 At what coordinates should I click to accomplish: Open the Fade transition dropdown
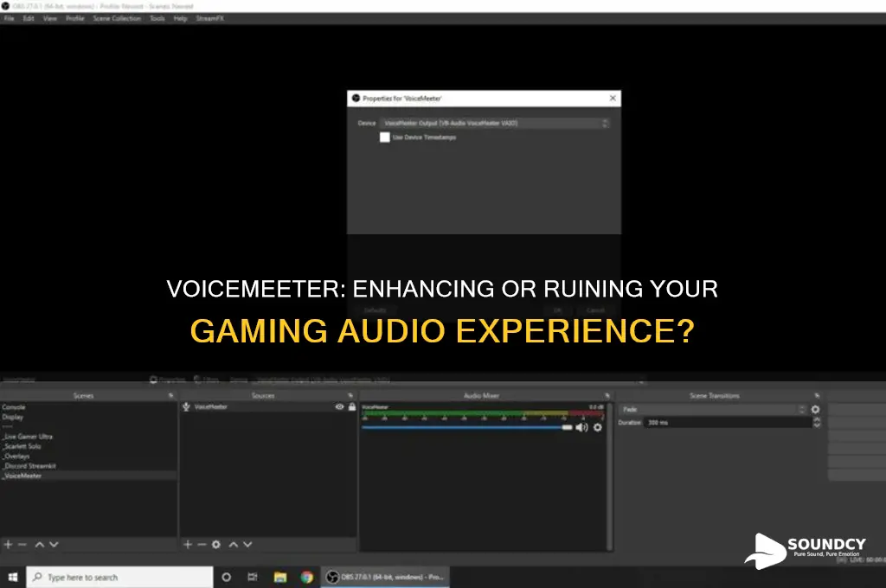pyautogui.click(x=714, y=410)
